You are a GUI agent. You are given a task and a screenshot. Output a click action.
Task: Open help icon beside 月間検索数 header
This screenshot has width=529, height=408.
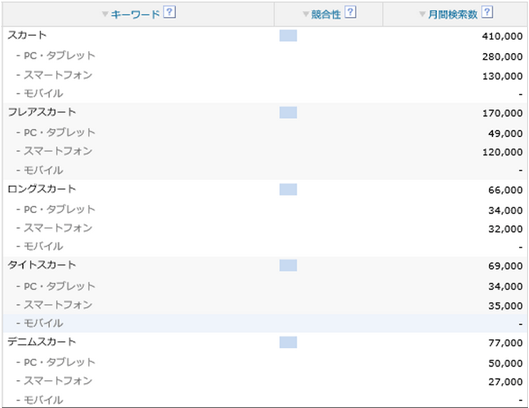pyautogui.click(x=487, y=12)
